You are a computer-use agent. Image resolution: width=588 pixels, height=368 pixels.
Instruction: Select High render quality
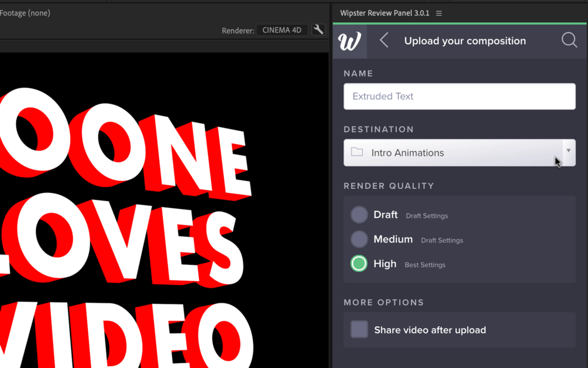pyautogui.click(x=359, y=264)
